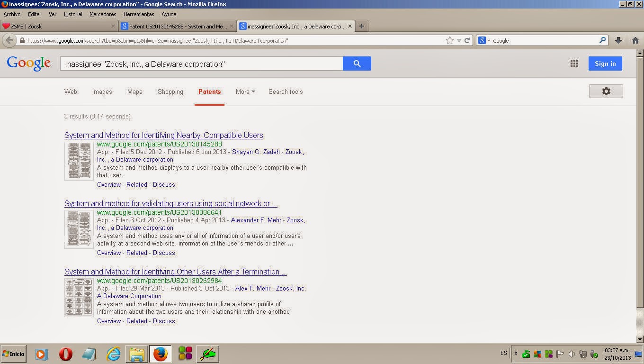Screen dimensions: 644x364
Task: Reload the current page
Action: (467, 41)
